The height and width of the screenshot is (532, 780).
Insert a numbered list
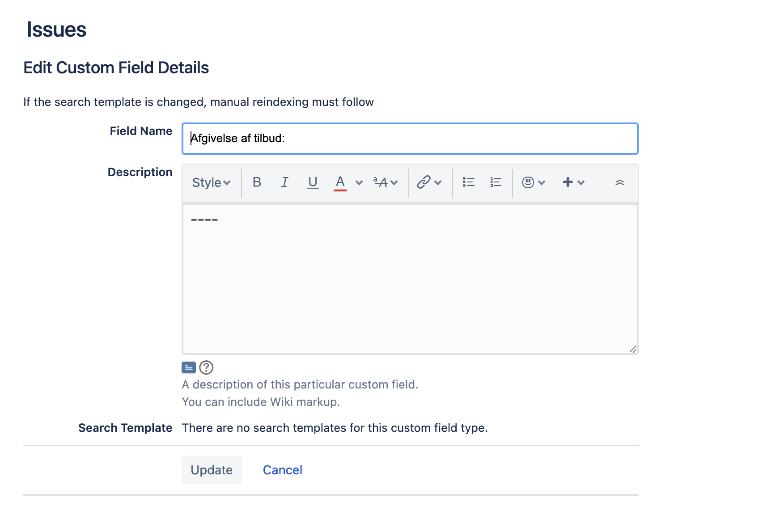[496, 182]
